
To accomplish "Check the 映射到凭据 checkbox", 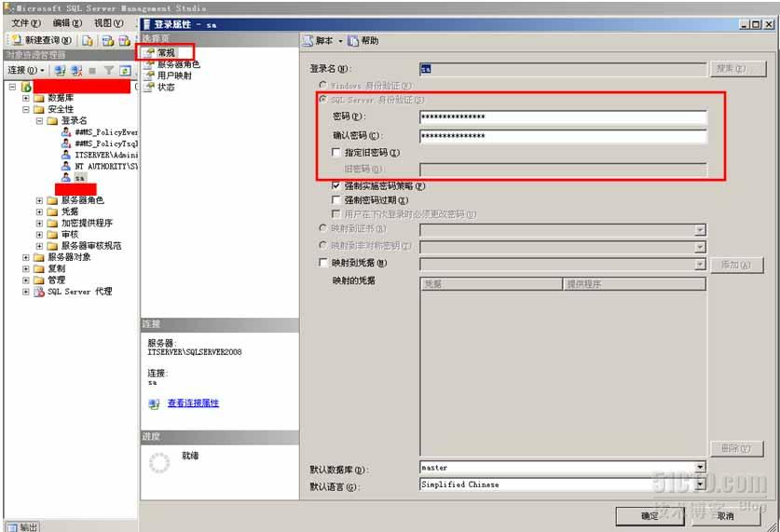I will tap(323, 263).
